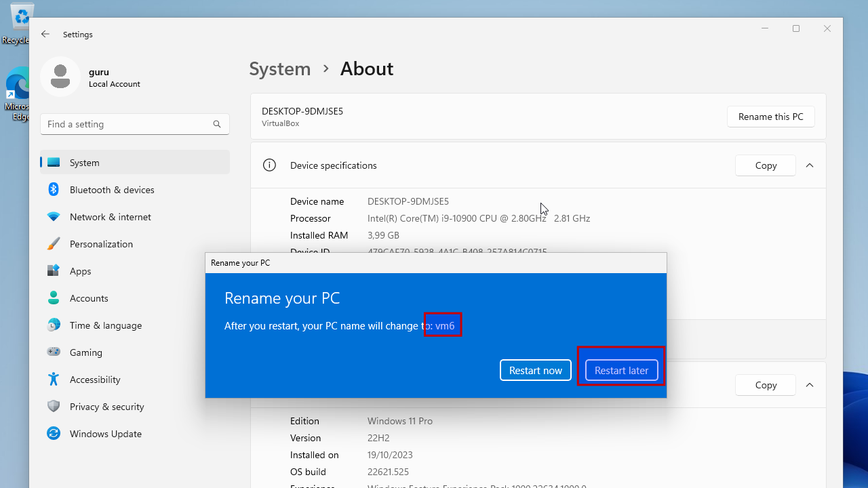Click the Accessibility figure icon
The height and width of the screenshot is (488, 868).
pyautogui.click(x=54, y=380)
